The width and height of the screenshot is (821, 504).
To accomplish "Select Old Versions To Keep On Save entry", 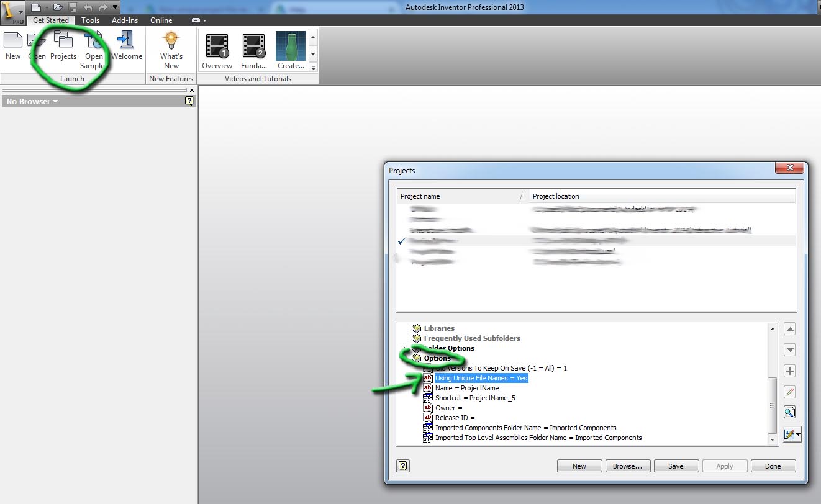I will [x=501, y=368].
